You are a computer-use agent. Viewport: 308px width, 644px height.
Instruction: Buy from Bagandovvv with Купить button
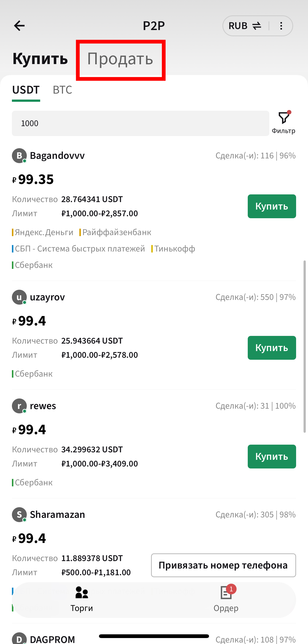point(272,206)
